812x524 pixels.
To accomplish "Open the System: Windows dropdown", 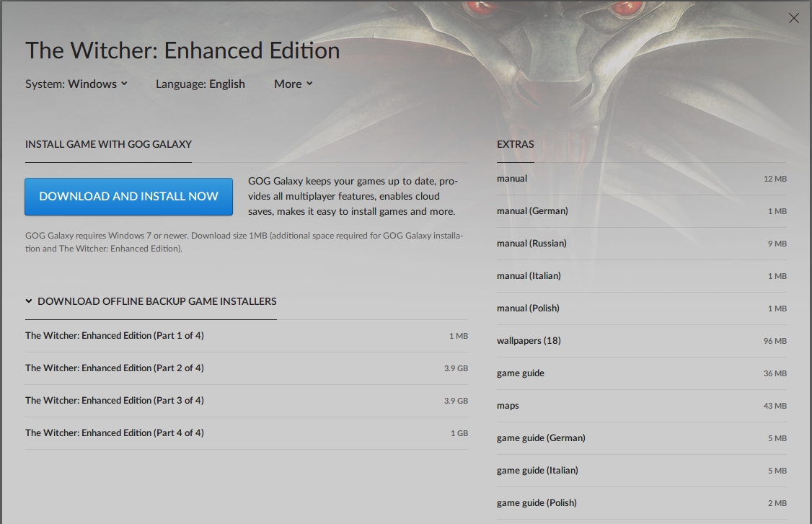I will (x=76, y=84).
